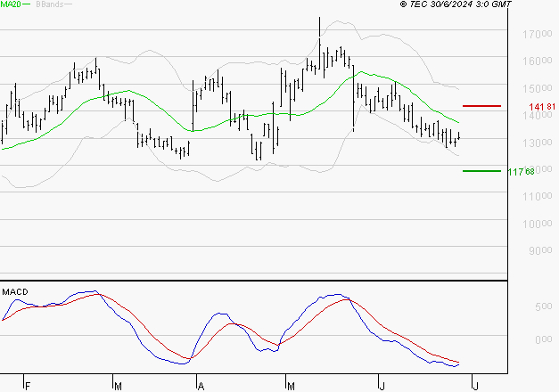Select the 11000 price axis label
559x392 pixels.
(x=538, y=196)
